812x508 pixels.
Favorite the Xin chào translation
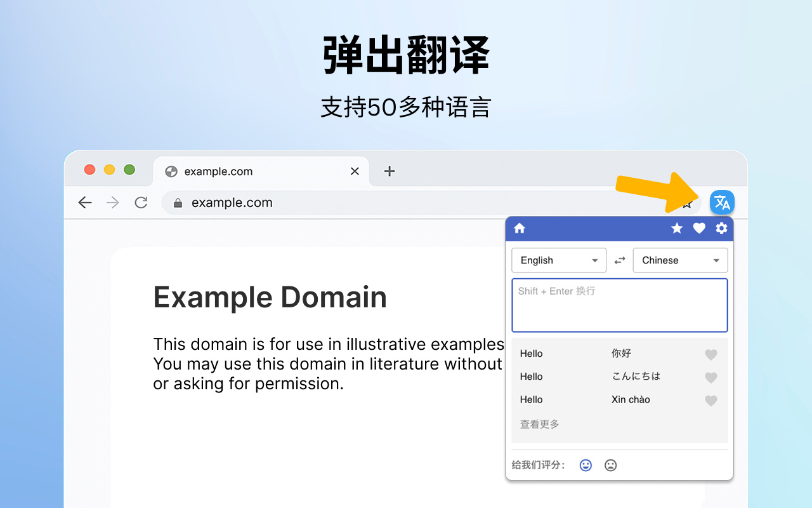coord(710,401)
